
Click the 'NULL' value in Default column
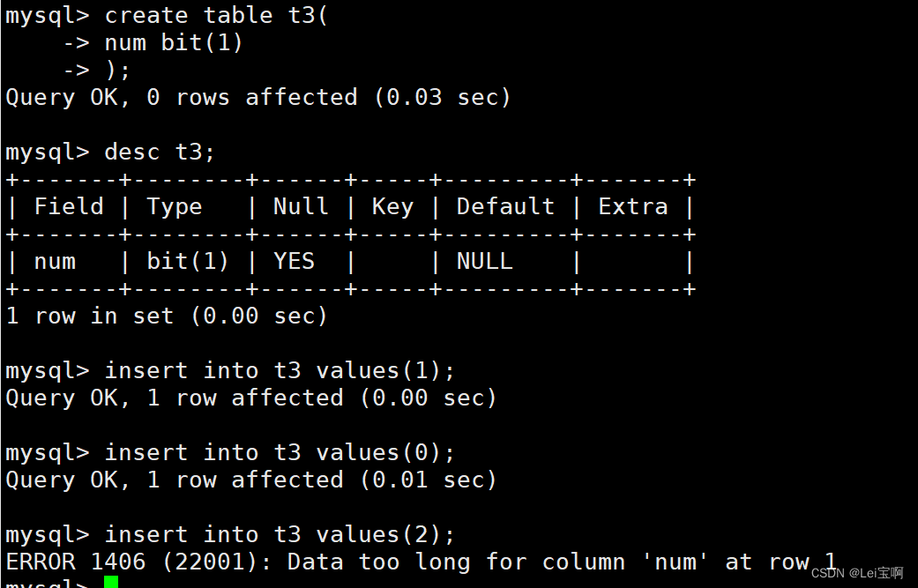tap(484, 261)
